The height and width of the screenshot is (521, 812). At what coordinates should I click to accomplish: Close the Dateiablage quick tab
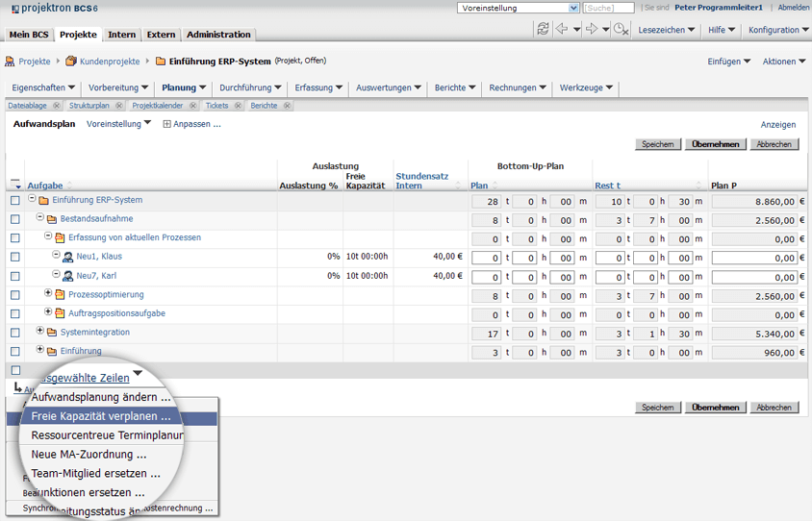(x=57, y=106)
